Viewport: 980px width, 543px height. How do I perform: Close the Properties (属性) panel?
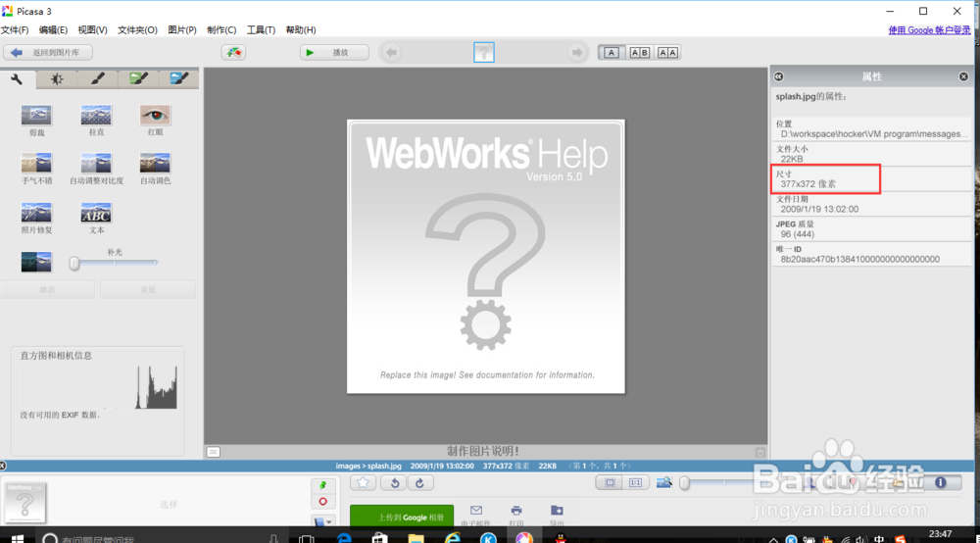point(963,76)
